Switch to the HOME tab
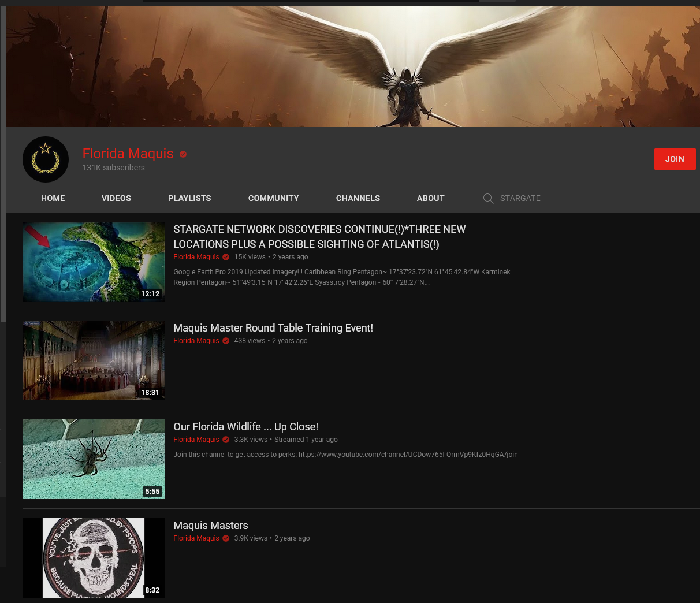The image size is (700, 603). [x=53, y=198]
